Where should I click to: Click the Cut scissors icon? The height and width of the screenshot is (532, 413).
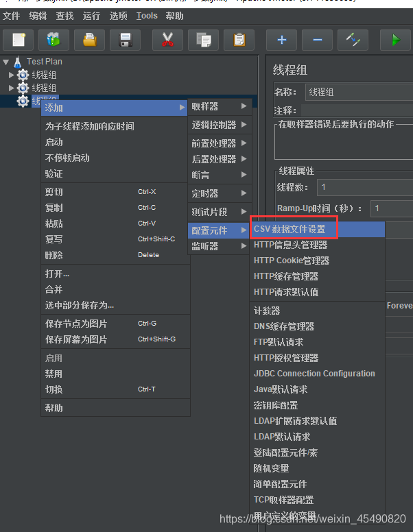168,40
